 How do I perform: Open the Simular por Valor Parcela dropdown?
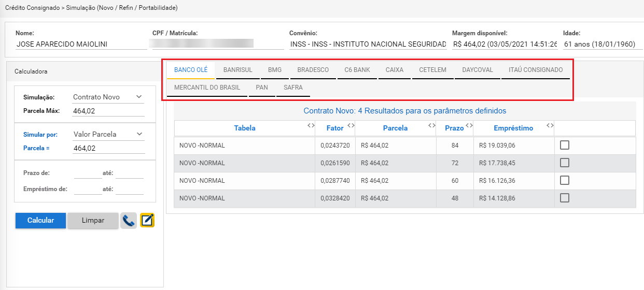[x=108, y=134]
